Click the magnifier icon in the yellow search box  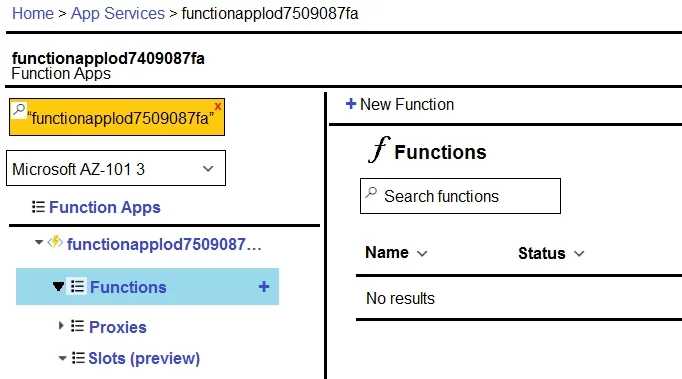pos(19,110)
